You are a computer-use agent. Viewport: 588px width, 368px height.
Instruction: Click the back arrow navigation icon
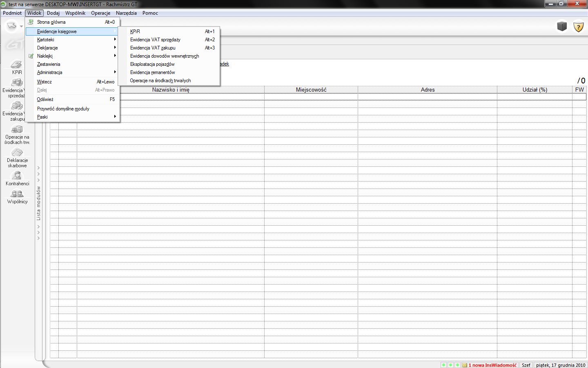pyautogui.click(x=11, y=26)
